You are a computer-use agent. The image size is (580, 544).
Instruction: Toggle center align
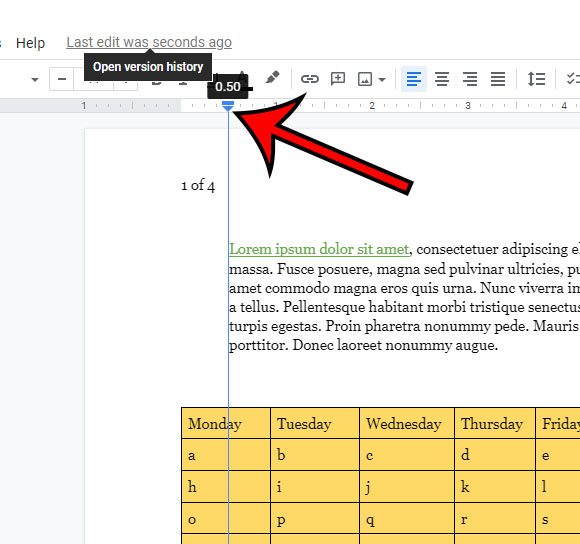pyautogui.click(x=442, y=79)
